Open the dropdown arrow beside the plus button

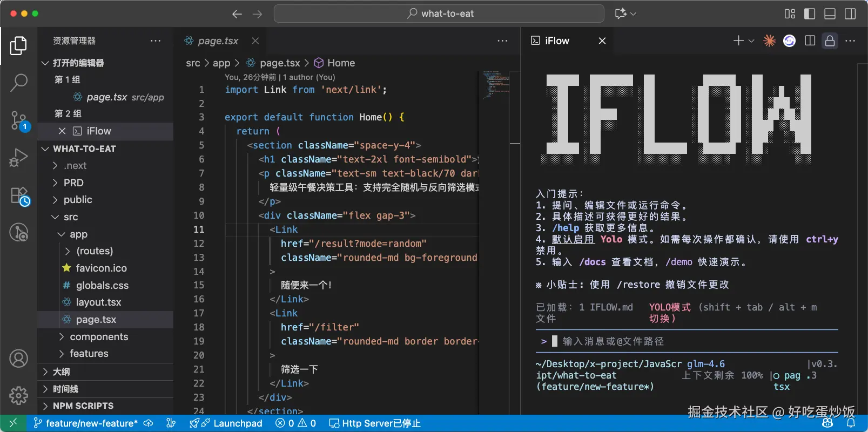coord(751,41)
